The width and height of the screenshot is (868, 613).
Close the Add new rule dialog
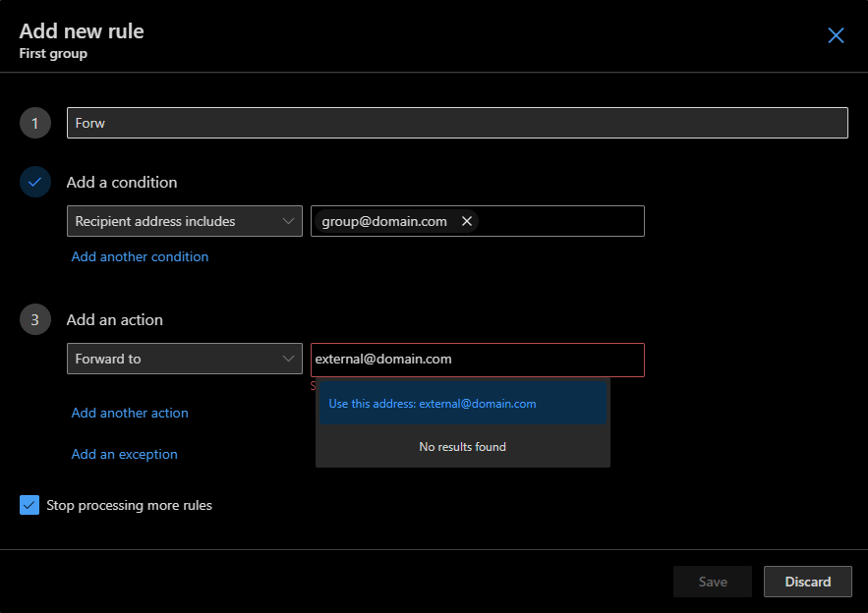pos(836,35)
